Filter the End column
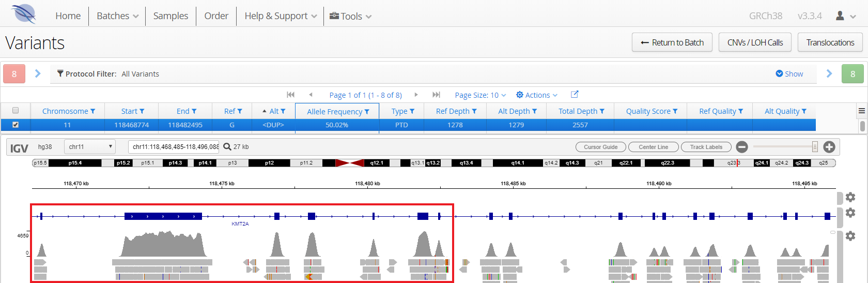 (194, 111)
